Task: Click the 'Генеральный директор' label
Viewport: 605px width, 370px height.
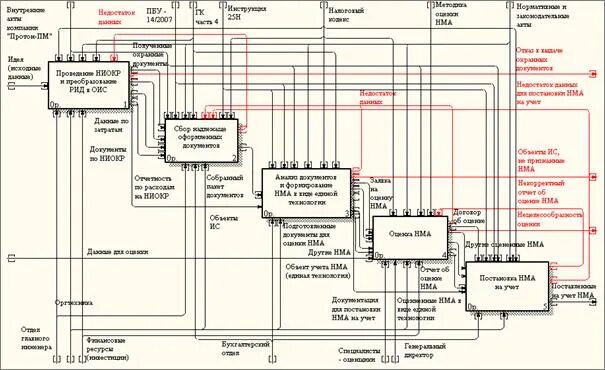Action: [425, 351]
